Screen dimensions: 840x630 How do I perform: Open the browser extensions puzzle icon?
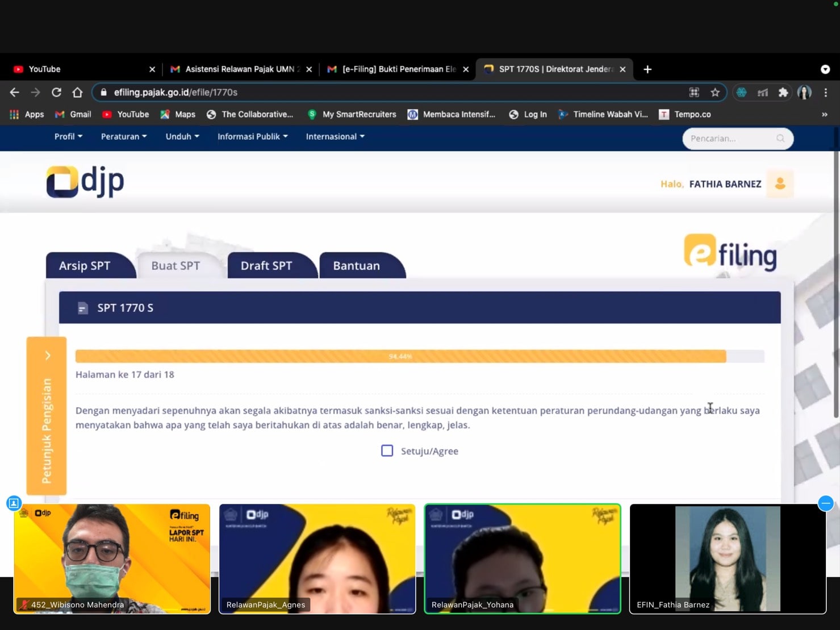[783, 92]
